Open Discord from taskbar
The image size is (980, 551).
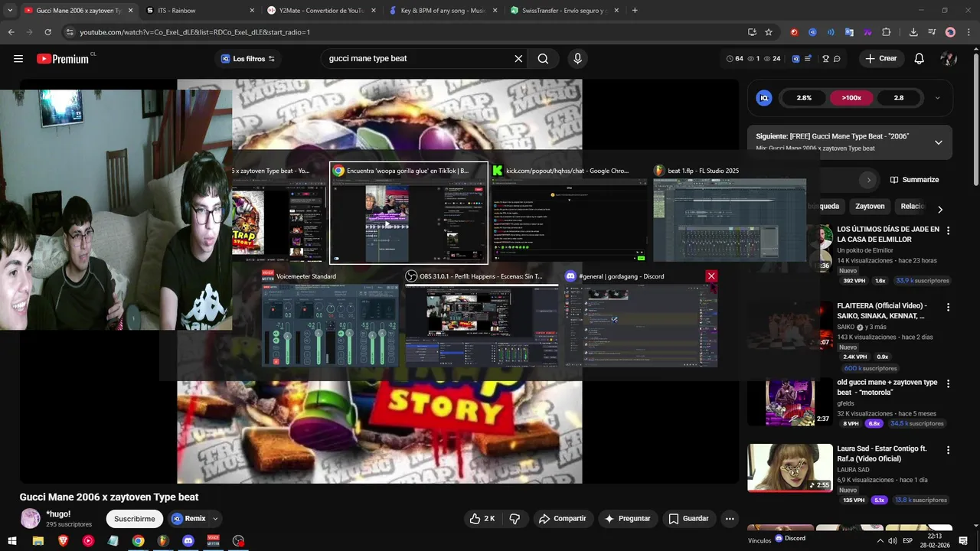point(188,540)
